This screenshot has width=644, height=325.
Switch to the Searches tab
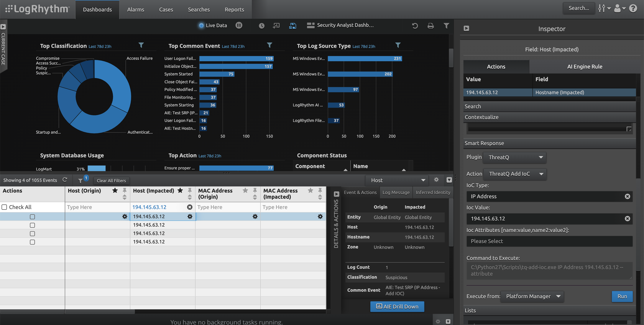coord(199,10)
